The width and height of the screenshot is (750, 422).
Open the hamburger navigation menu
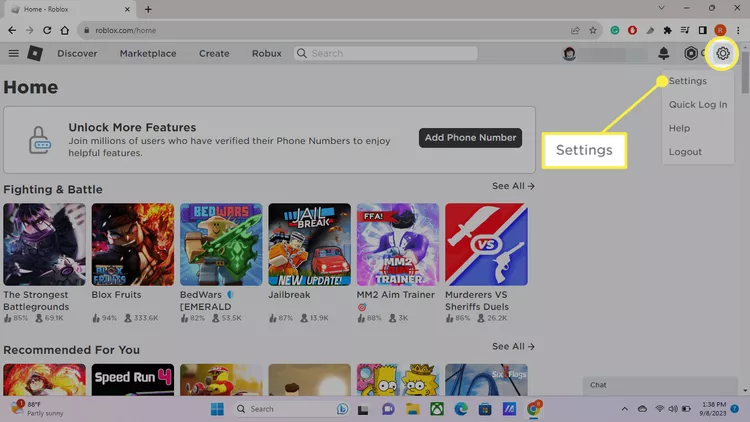tap(13, 54)
